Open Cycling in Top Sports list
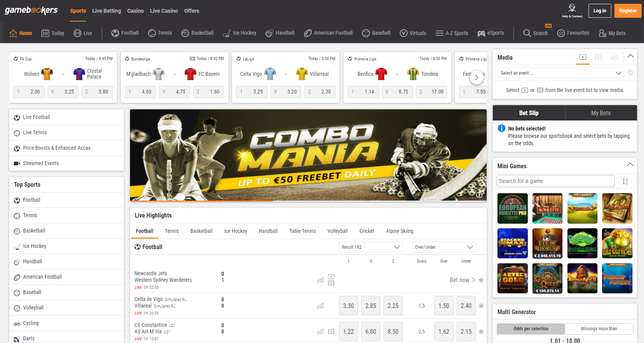This screenshot has width=644, height=343. (x=67, y=323)
